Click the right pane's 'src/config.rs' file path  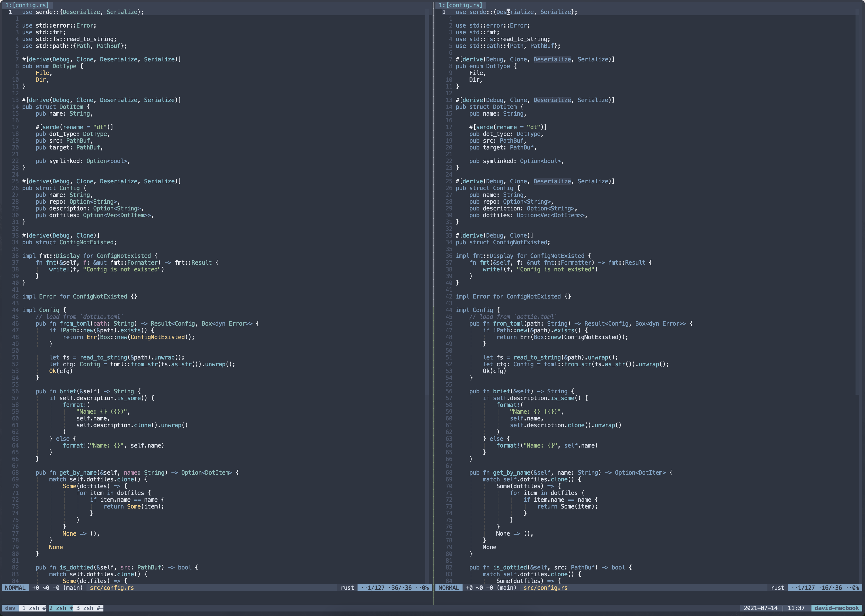(x=546, y=588)
